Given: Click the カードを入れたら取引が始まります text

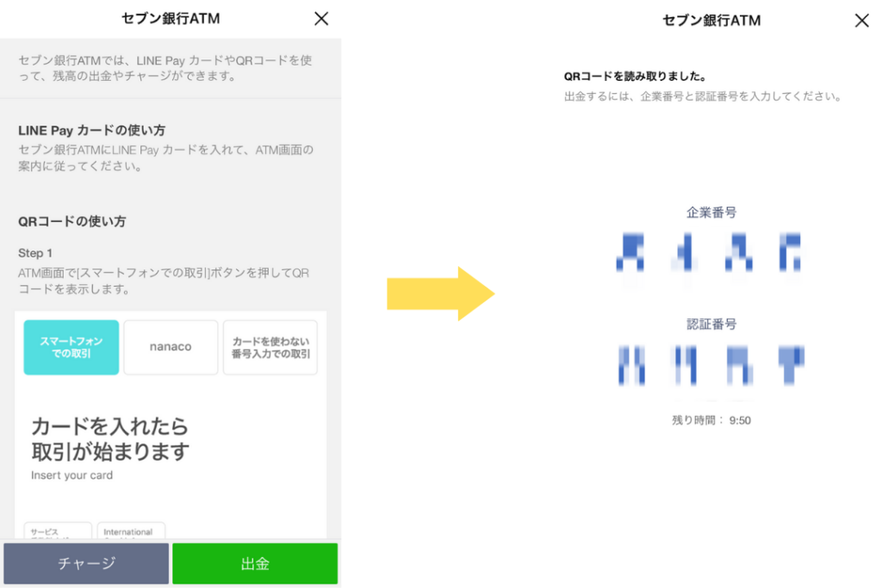Looking at the screenshot, I should (x=110, y=439).
